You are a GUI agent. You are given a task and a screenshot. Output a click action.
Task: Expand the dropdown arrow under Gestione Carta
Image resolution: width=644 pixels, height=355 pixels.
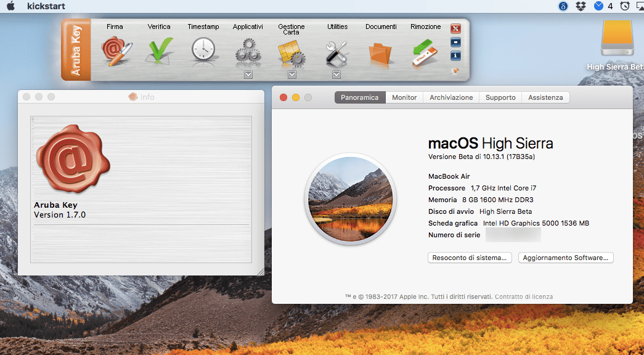tap(292, 75)
